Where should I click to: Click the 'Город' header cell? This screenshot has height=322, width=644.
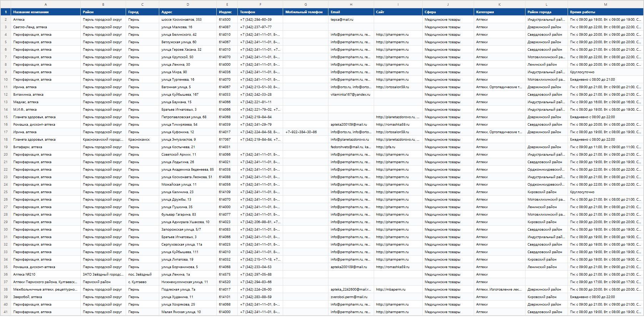click(x=142, y=12)
